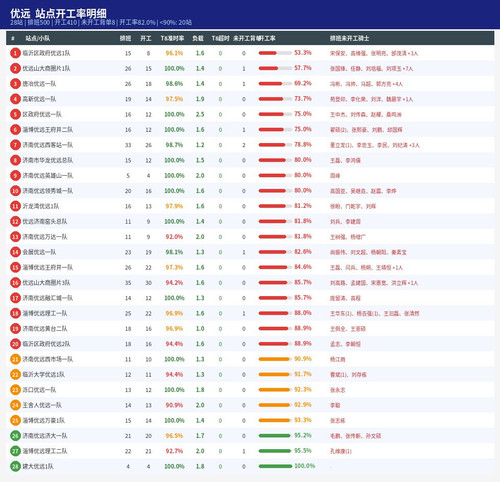Click the 95.5% rate in row 27
Viewport: 500px width, 482px height.
tap(303, 451)
